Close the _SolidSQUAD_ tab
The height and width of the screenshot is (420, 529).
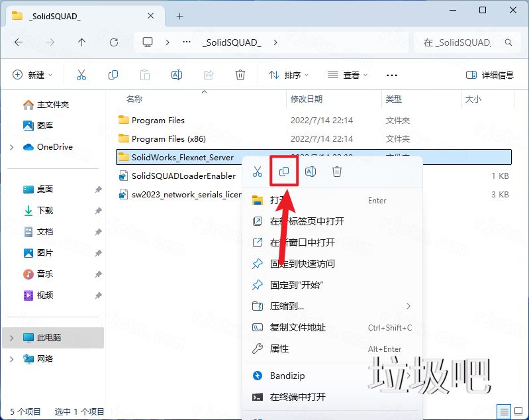point(151,16)
